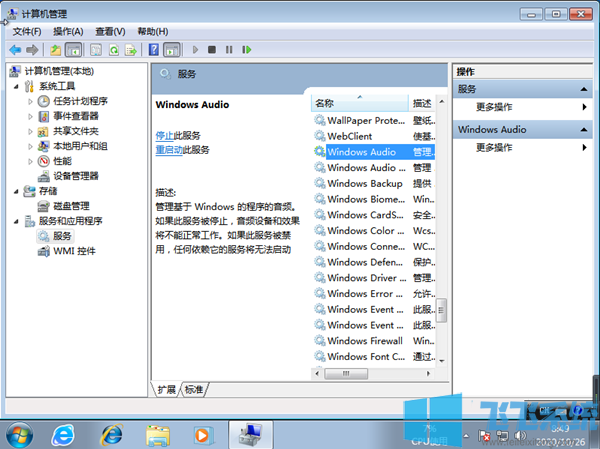The height and width of the screenshot is (449, 600).
Task: Select the Windows Biome... service row
Action: [374, 199]
